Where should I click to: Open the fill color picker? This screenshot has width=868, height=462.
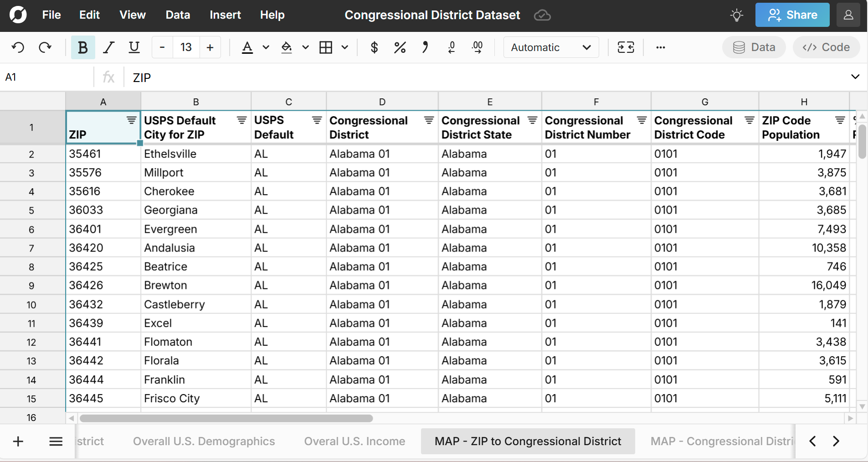click(x=287, y=47)
